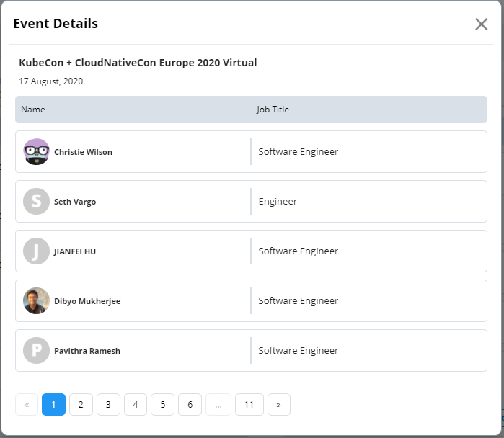Jump to last page 11
The width and height of the screenshot is (504, 438).
tap(249, 405)
